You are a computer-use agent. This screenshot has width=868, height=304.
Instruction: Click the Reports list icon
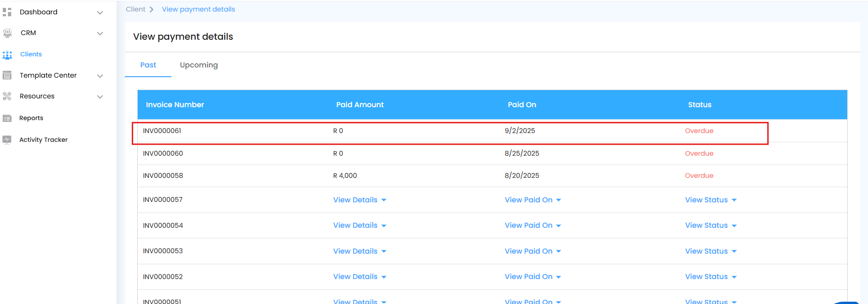[x=7, y=118]
